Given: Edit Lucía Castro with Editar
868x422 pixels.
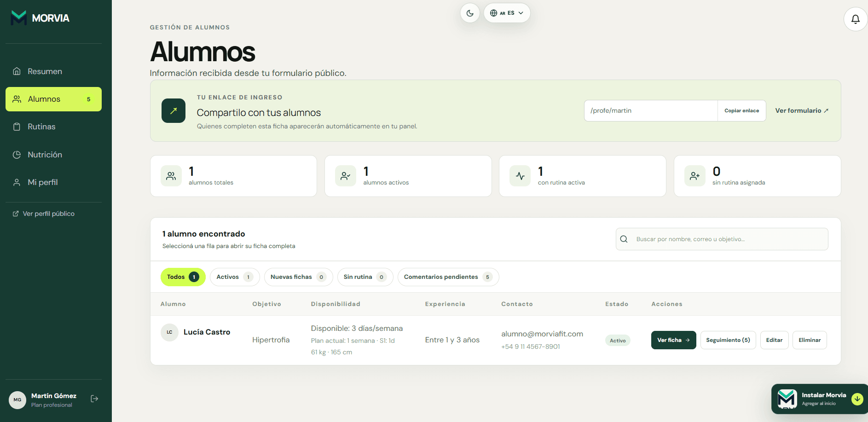Looking at the screenshot, I should (774, 340).
